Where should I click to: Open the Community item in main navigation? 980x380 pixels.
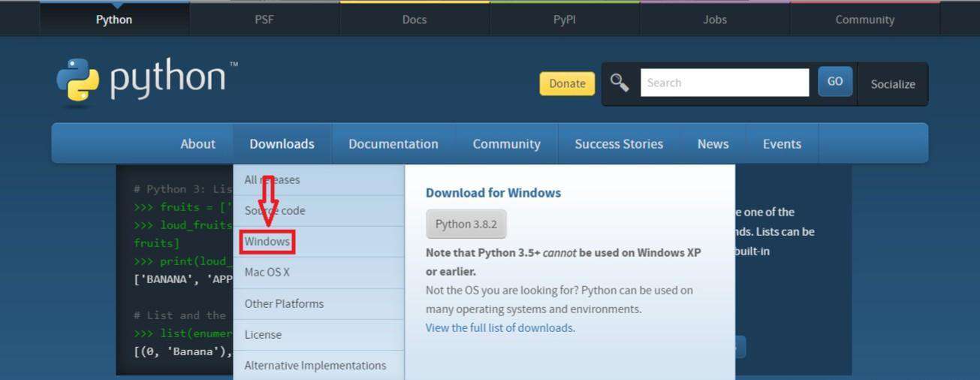(507, 143)
